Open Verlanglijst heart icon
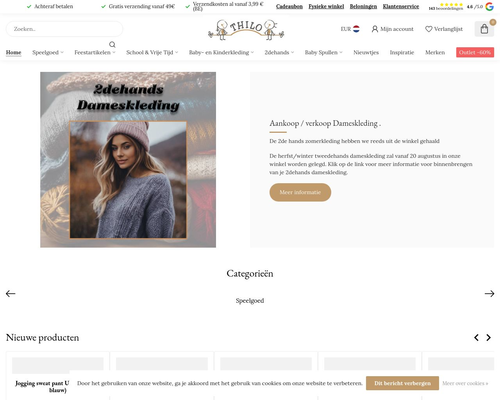Viewport: 500px width, 400px height. coord(429,29)
